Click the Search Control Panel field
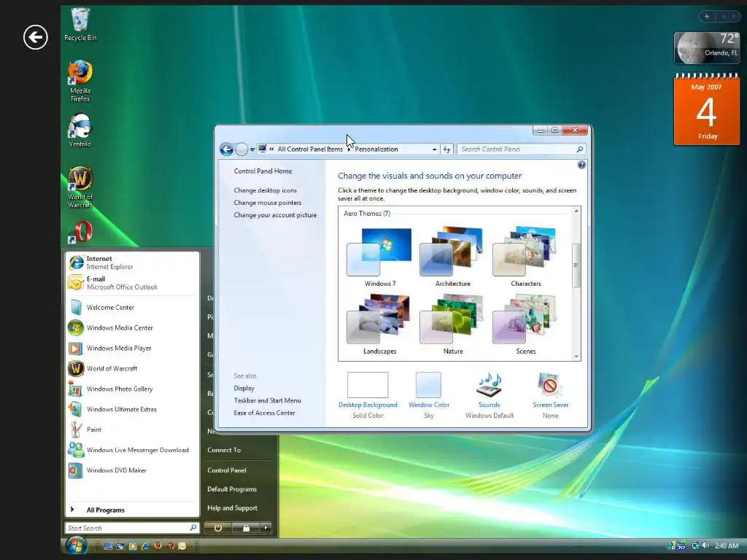 (521, 149)
